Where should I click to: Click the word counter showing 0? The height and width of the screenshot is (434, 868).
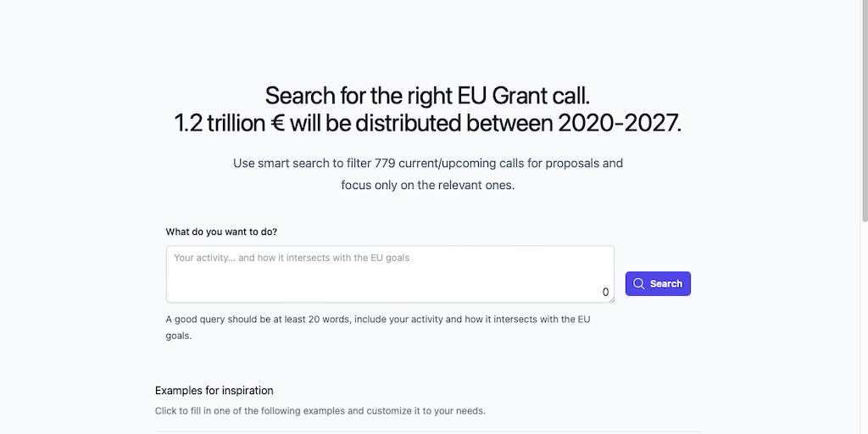tap(605, 292)
